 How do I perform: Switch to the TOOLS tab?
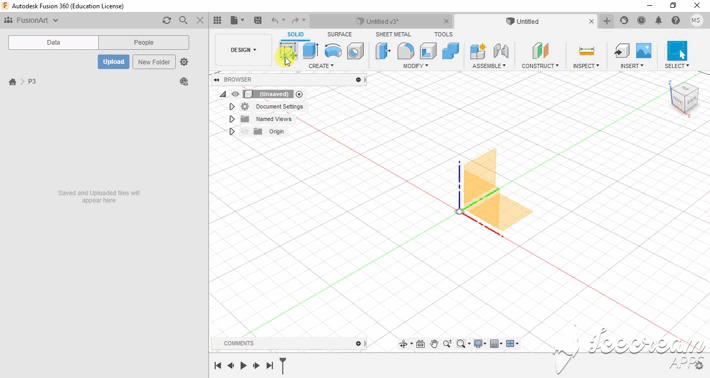443,34
